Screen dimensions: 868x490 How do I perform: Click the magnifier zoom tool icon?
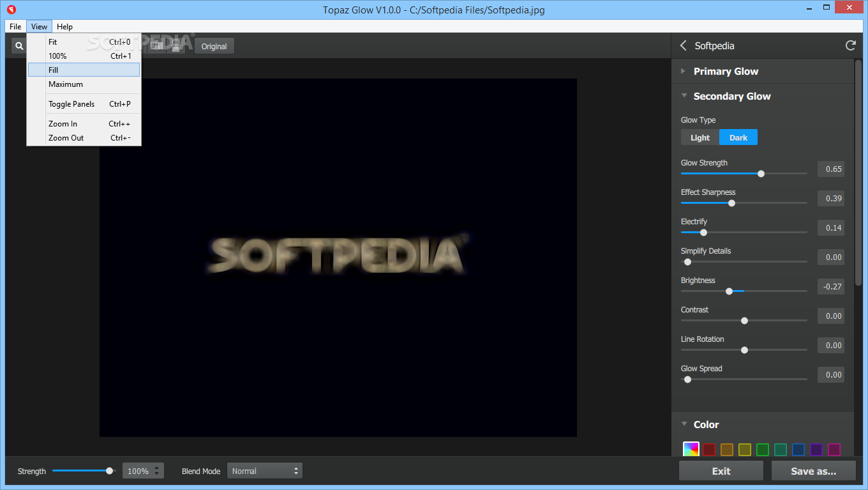[x=19, y=46]
